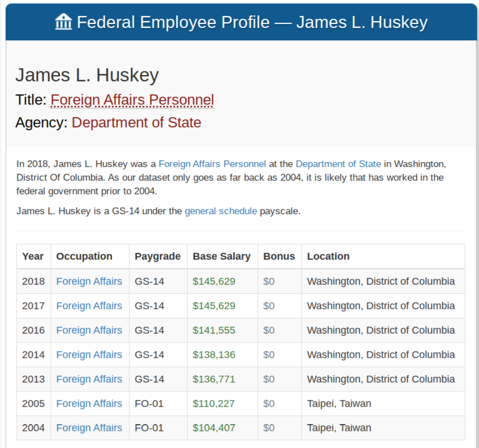This screenshot has width=479, height=448.
Task: Click the Paygrade column header
Action: point(158,256)
